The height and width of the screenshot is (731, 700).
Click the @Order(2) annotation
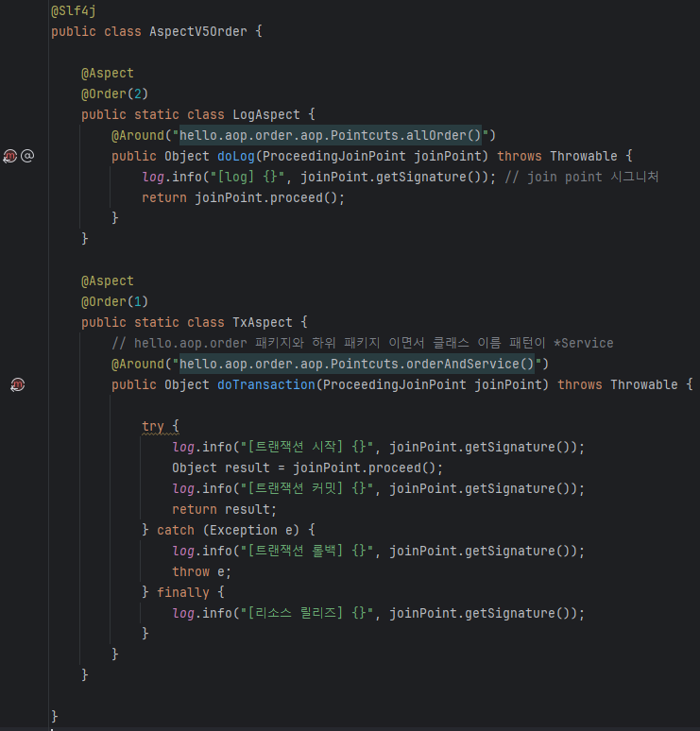(114, 94)
